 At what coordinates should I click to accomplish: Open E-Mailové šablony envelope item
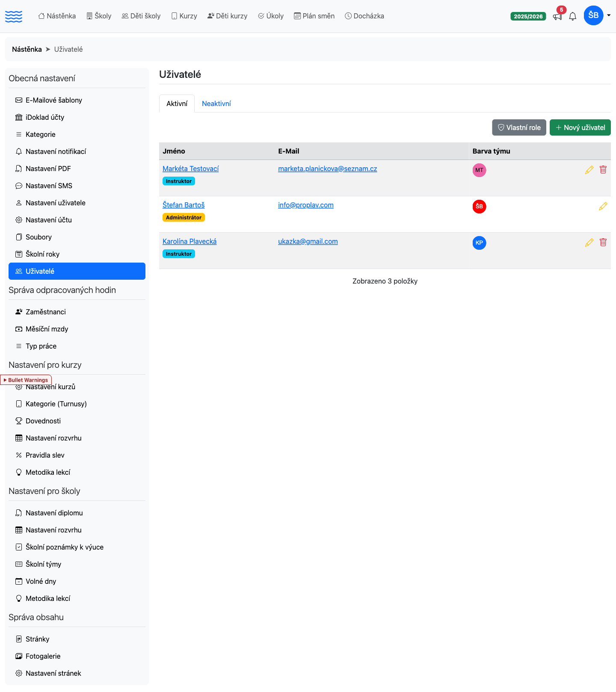(77, 100)
